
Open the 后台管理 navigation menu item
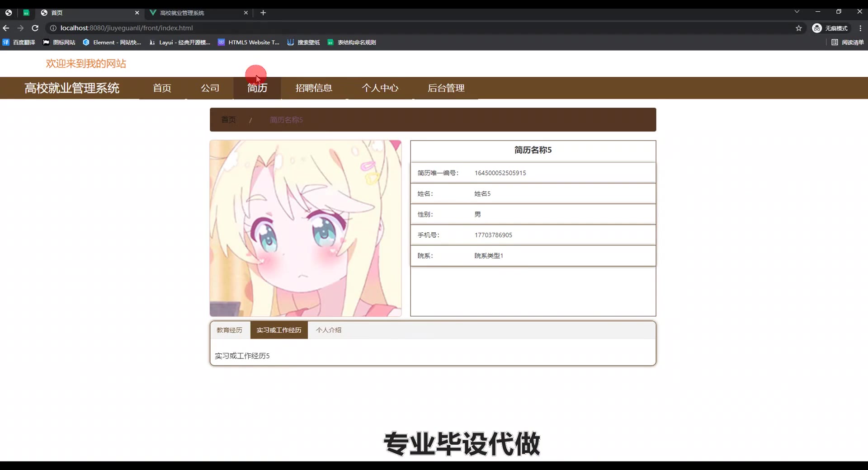(446, 88)
